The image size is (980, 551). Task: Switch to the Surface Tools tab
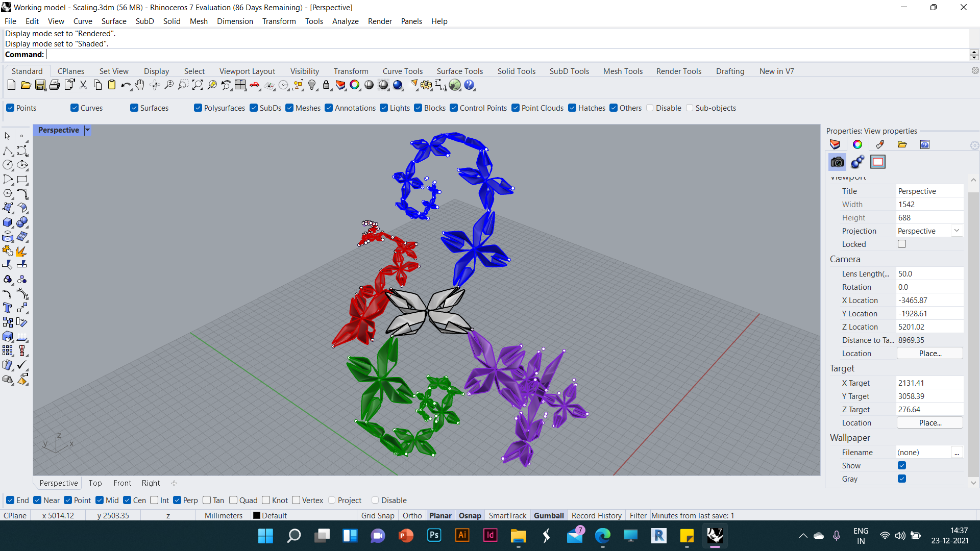[459, 71]
